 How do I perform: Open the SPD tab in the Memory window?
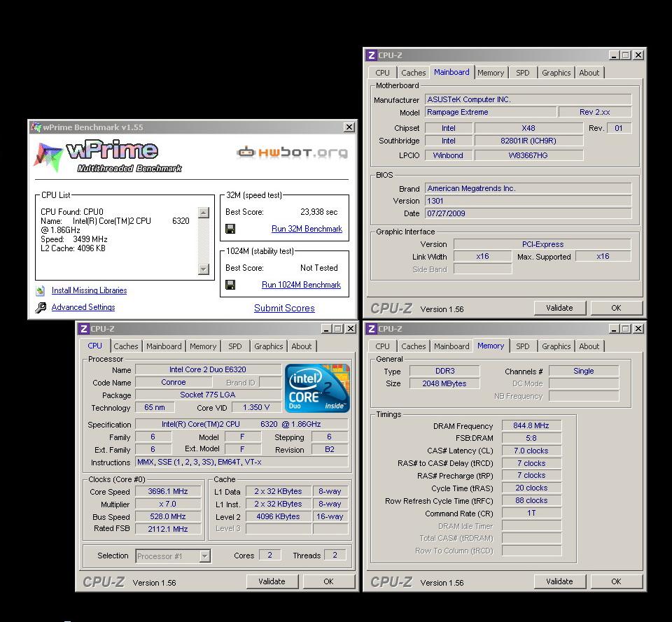[522, 346]
